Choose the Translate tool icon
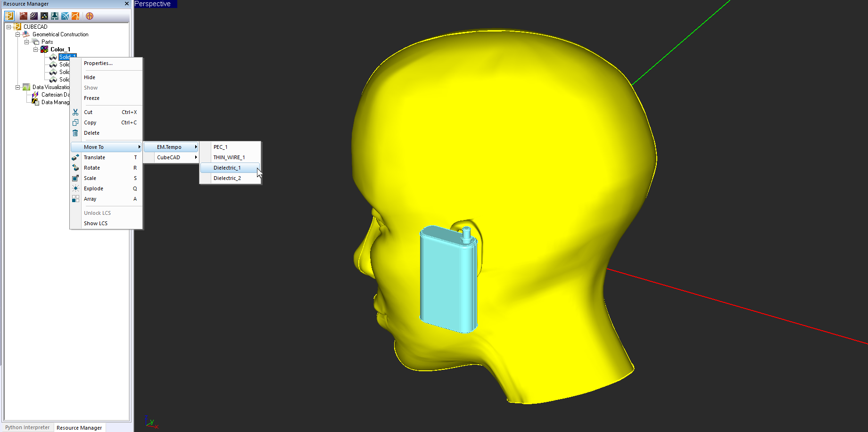 [75, 157]
